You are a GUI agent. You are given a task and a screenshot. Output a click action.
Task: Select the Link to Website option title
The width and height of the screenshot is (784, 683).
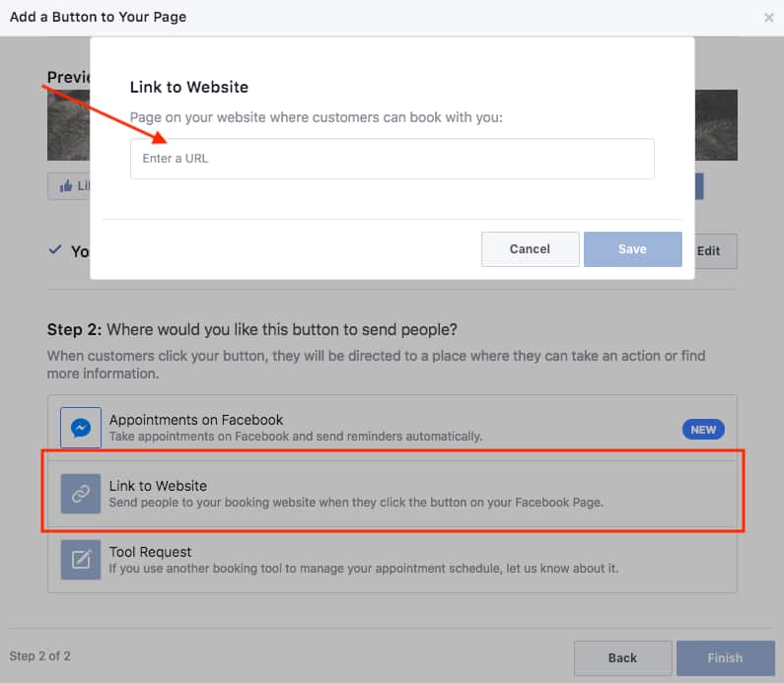point(158,486)
